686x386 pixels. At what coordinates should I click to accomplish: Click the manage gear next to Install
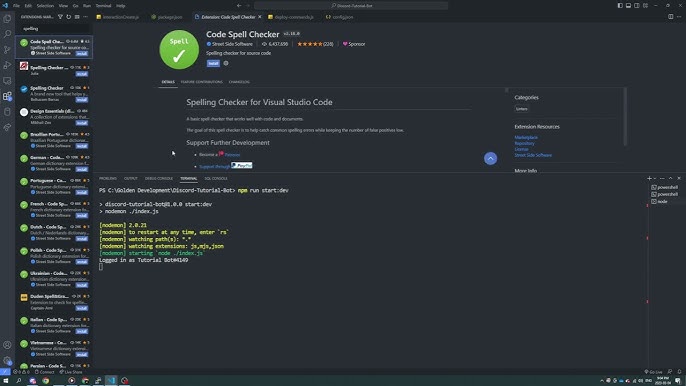tap(226, 63)
